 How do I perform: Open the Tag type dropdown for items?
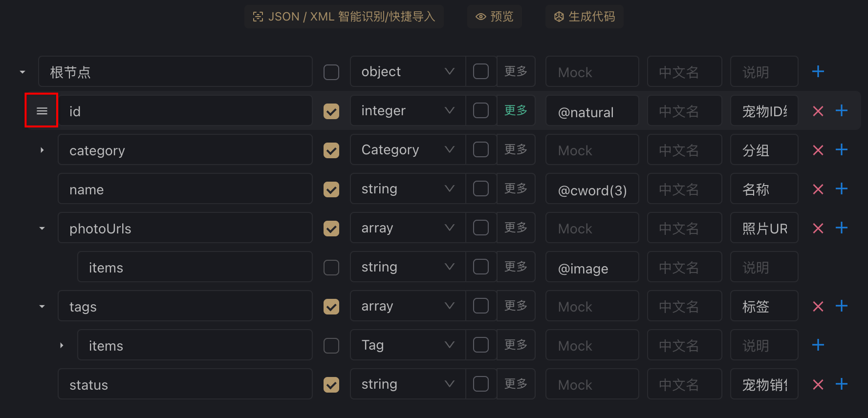[x=408, y=345]
